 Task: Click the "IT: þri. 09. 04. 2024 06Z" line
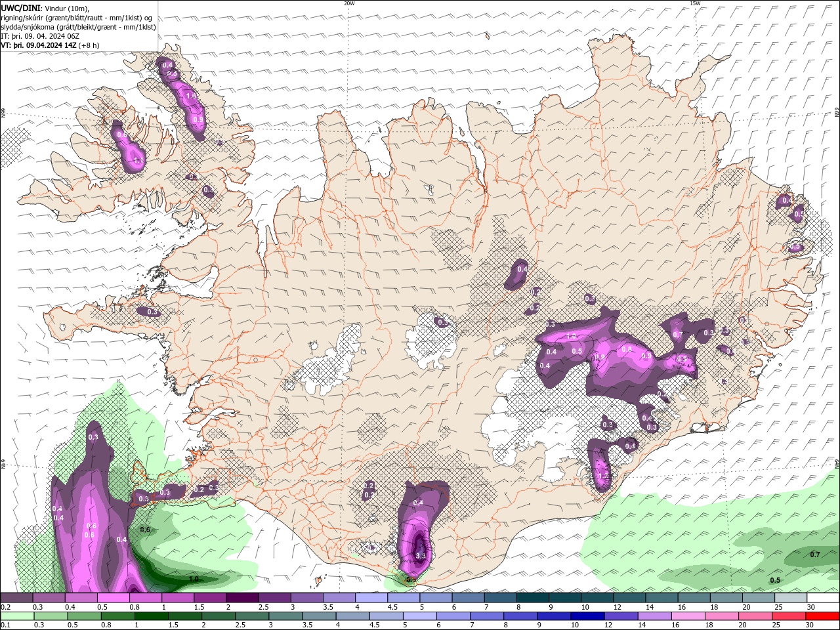[x=40, y=36]
